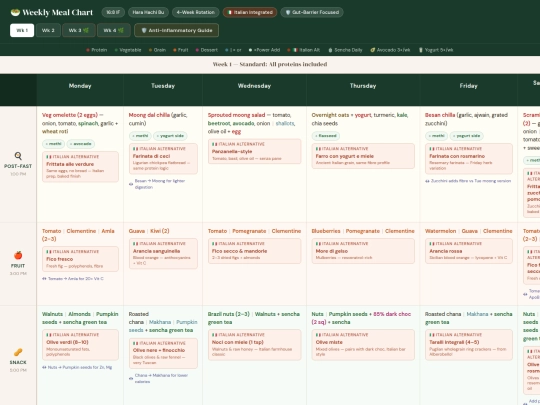540x405 pixels.
Task: Click the Veg omelette (2 eggs) text
Action: tap(70, 115)
